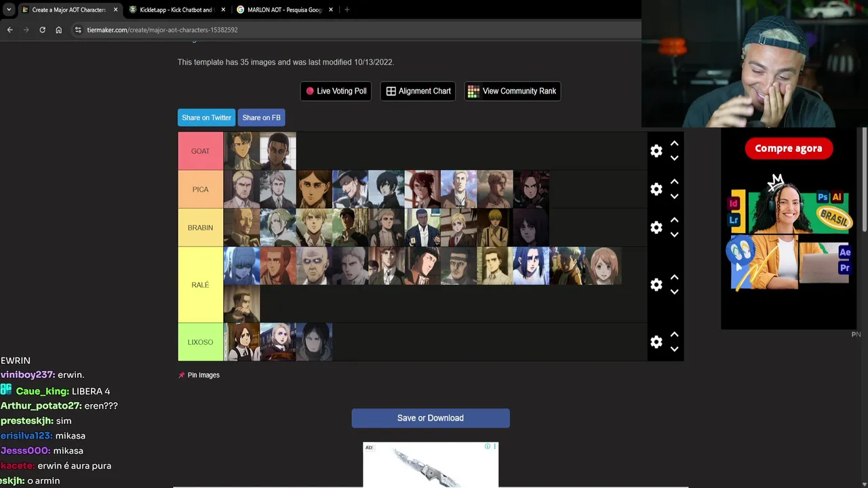Screen dimensions: 868x488
Task: Open settings gear for GOAT tier
Action: point(656,151)
